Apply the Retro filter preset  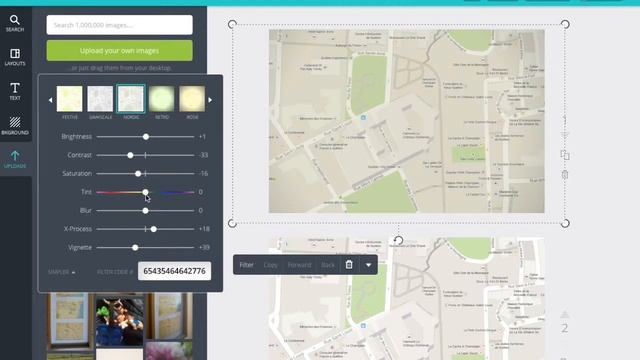[162, 99]
